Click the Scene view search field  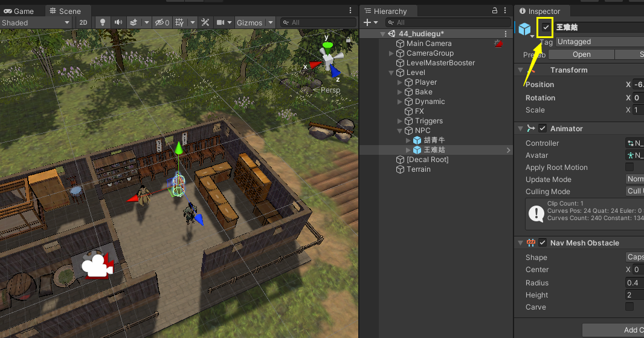pyautogui.click(x=318, y=22)
